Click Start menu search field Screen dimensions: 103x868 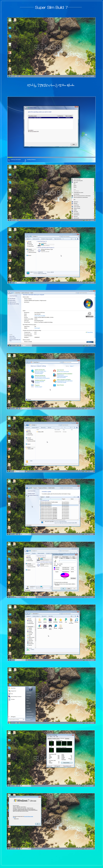[x=16, y=719]
